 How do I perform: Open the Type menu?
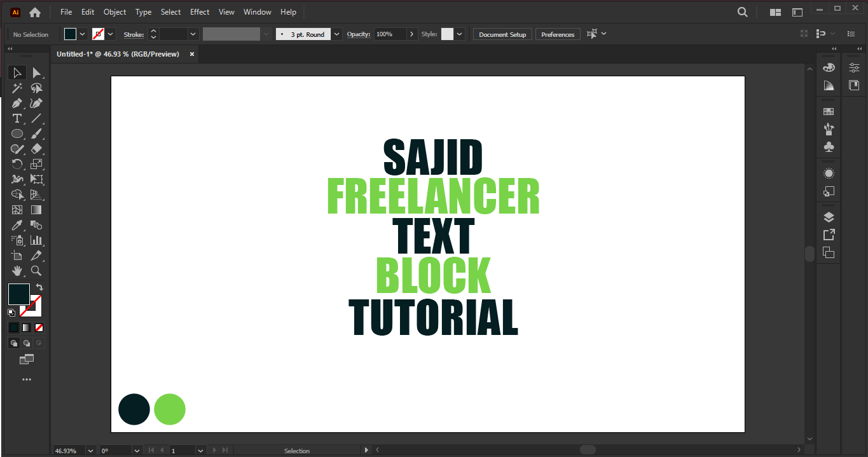pyautogui.click(x=144, y=12)
